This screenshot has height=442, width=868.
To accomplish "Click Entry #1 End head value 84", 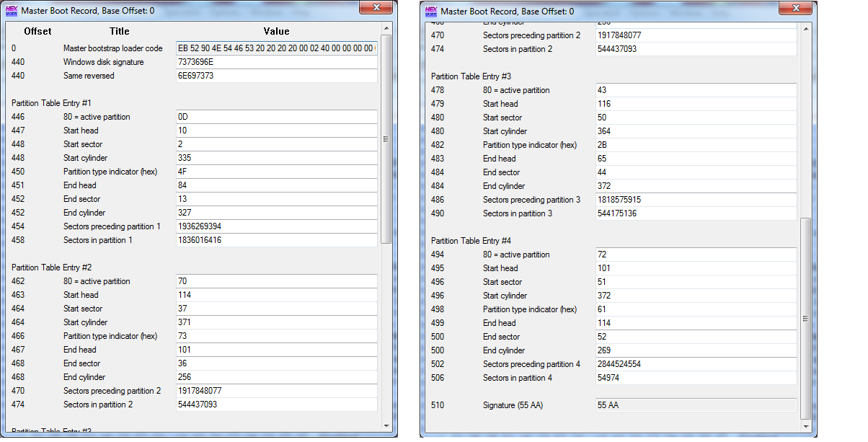I will 276,185.
